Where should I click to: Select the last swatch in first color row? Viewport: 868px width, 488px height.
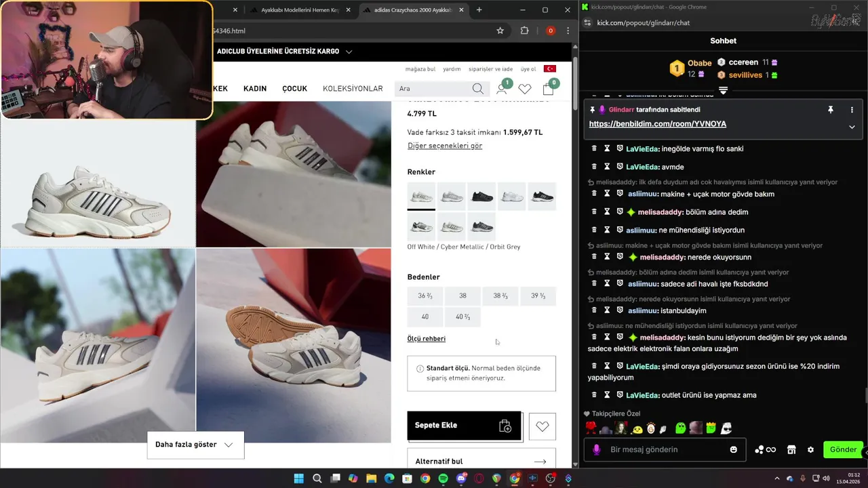click(x=542, y=197)
